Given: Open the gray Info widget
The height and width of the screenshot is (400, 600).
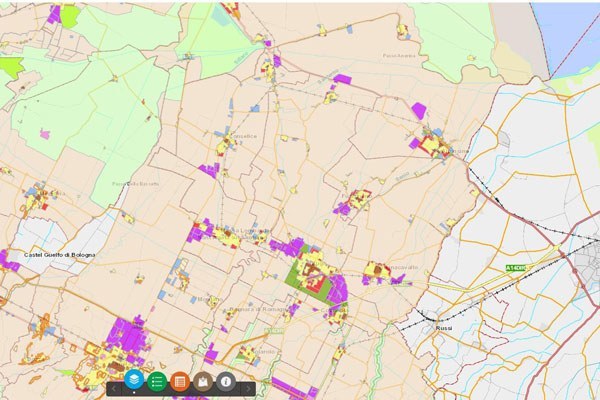Looking at the screenshot, I should click(226, 381).
